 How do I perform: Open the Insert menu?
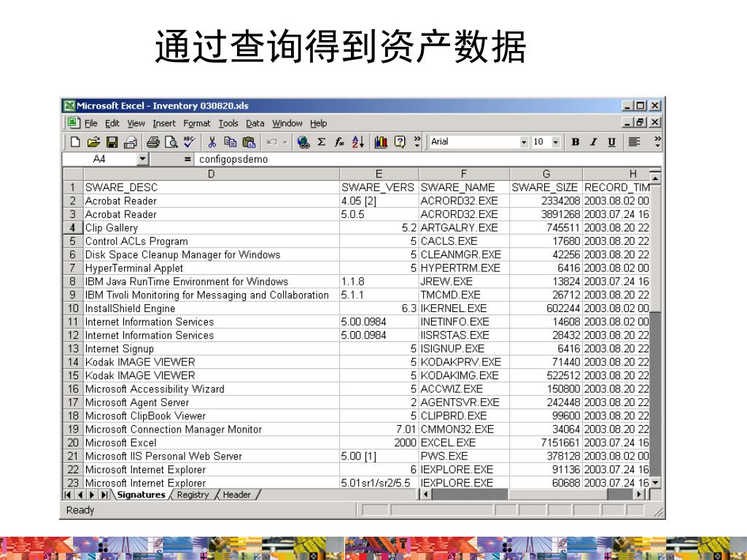pos(164,123)
